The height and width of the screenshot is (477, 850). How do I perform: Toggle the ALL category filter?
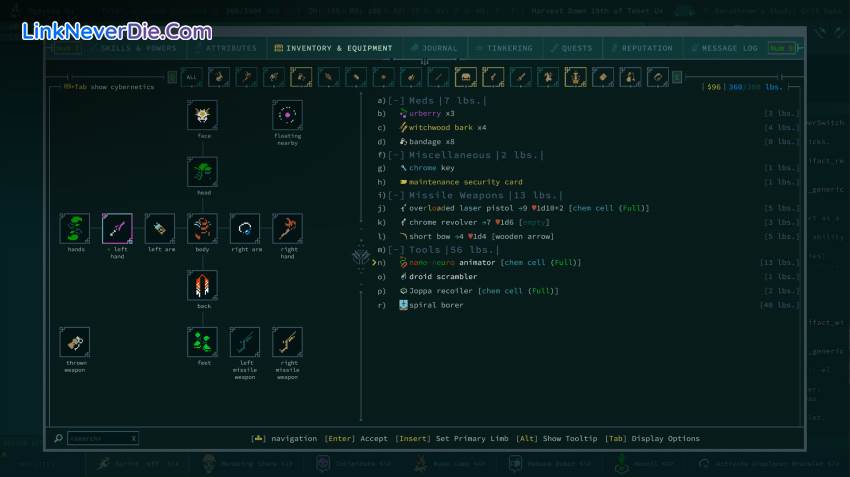point(192,76)
